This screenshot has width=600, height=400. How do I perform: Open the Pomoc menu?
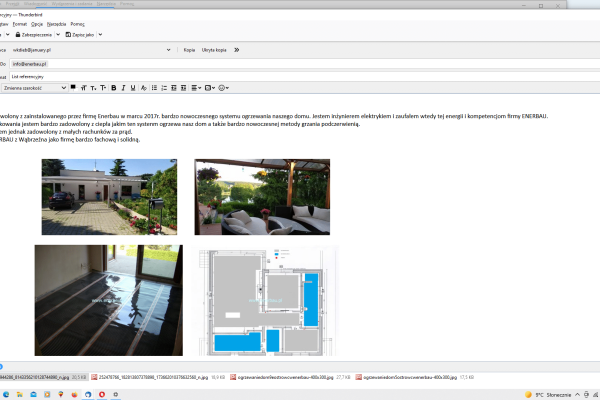point(78,24)
